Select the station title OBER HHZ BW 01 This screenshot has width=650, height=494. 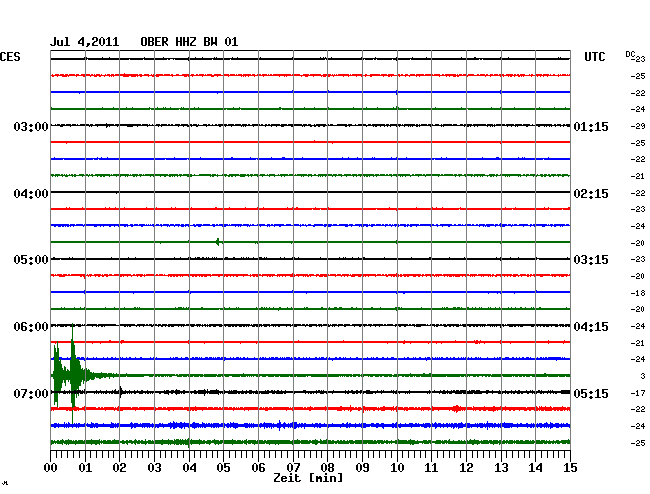pyautogui.click(x=189, y=42)
